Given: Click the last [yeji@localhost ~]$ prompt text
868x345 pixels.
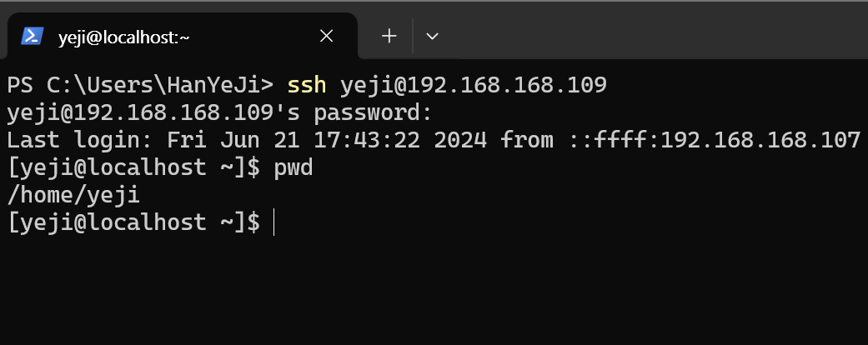Looking at the screenshot, I should 133,222.
